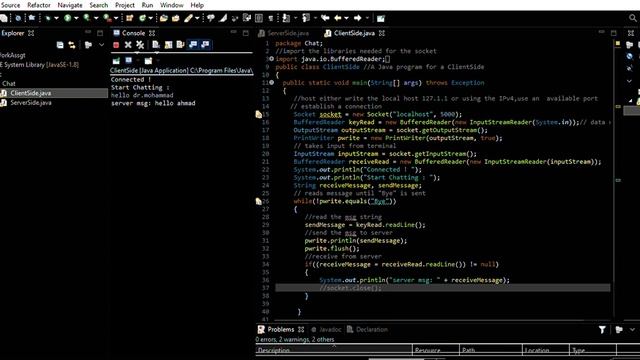The width and height of the screenshot is (640, 360).
Task: Toggle Block Selection Mode icon
Action: pyautogui.click(x=259, y=18)
